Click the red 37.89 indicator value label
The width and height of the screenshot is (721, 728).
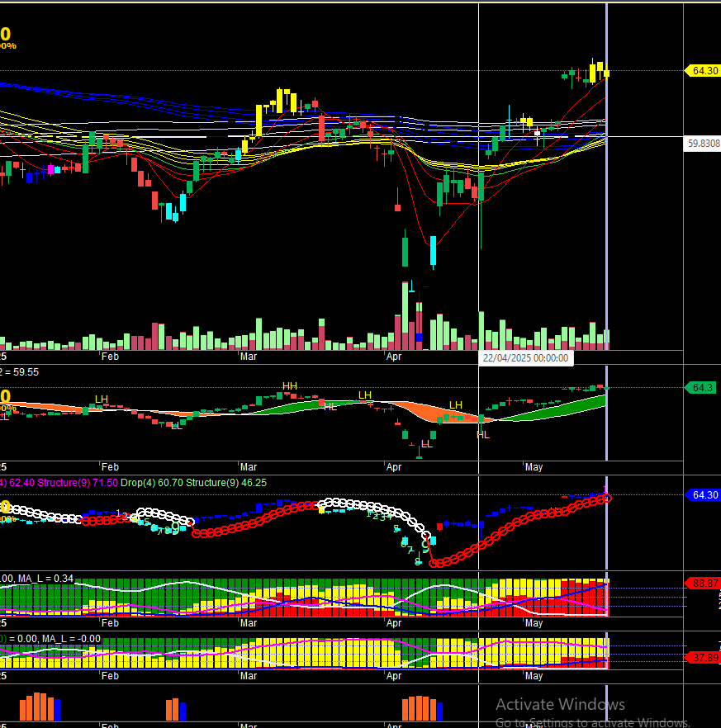coord(702,657)
